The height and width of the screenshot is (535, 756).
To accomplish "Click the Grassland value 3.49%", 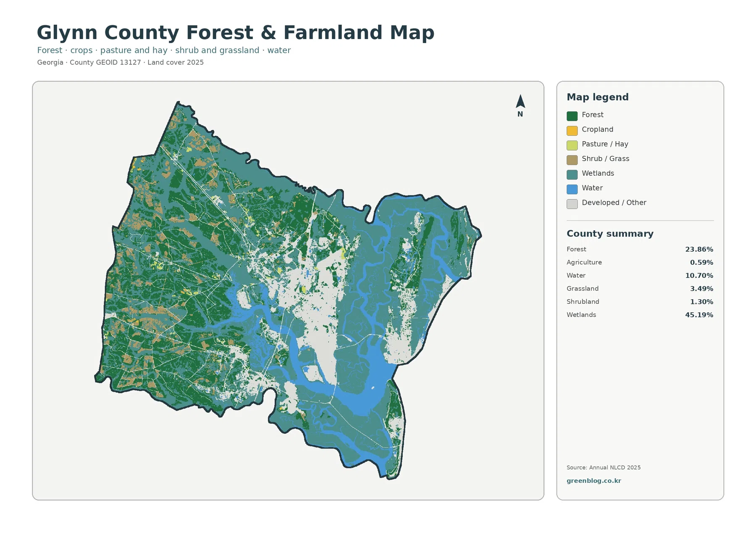I will (x=701, y=289).
